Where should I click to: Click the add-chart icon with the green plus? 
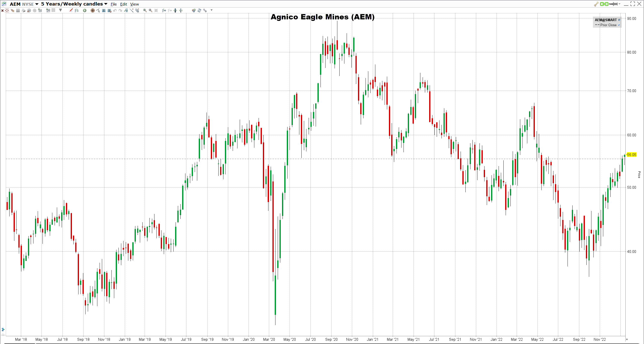(x=48, y=10)
